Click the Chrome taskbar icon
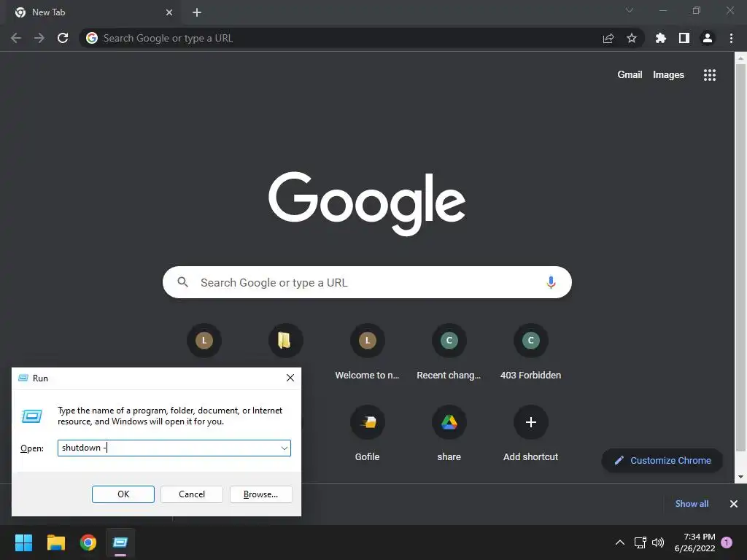 (x=88, y=542)
